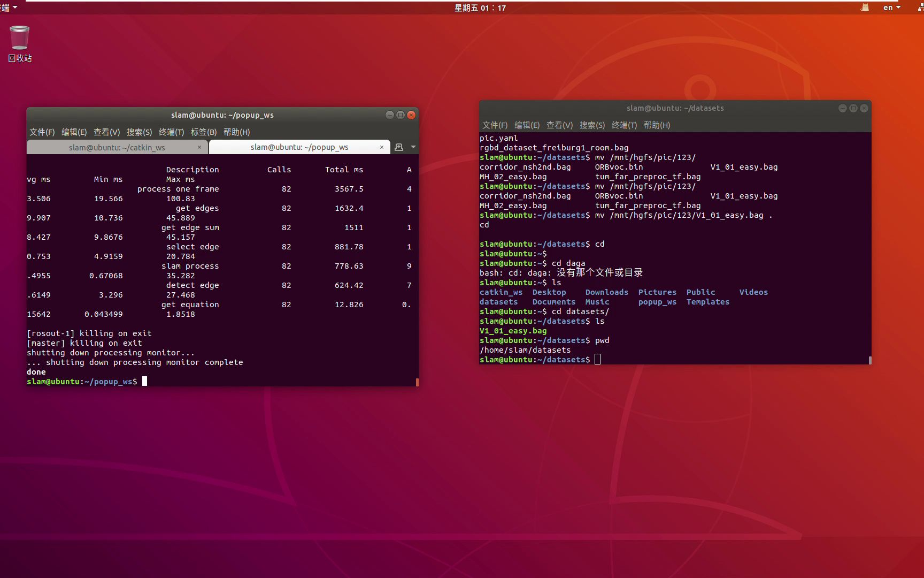This screenshot has width=924, height=578.
Task: Click 'Videos' directory in ls output
Action: (753, 292)
